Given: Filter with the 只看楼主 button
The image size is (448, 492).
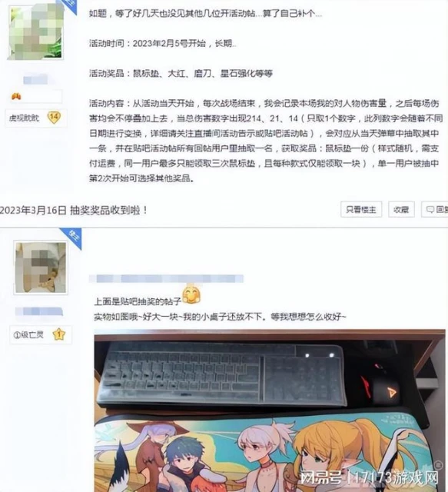Looking at the screenshot, I should [x=361, y=209].
